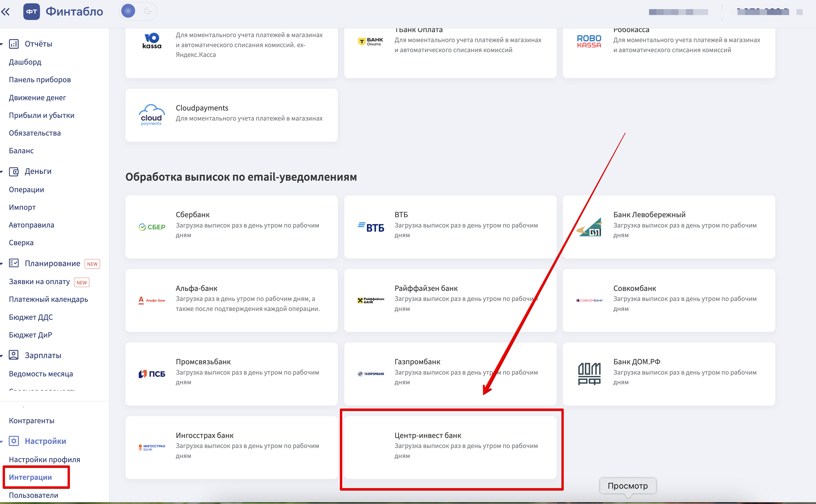The image size is (816, 504).
Task: Open Сбербанк integration card
Action: tap(232, 227)
